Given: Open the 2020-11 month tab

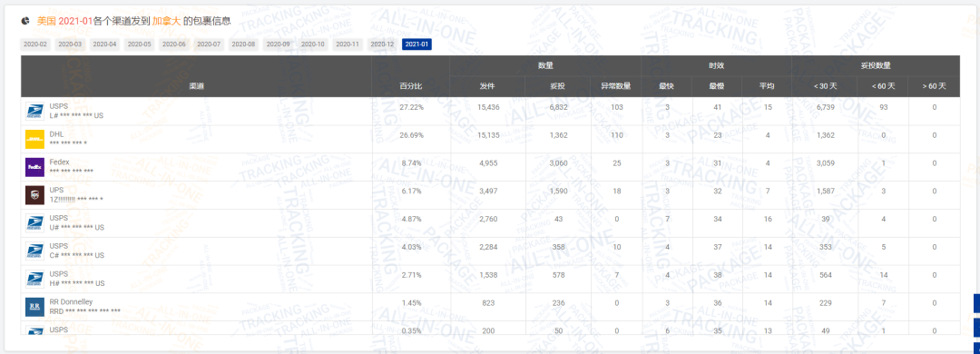Looking at the screenshot, I should [348, 44].
